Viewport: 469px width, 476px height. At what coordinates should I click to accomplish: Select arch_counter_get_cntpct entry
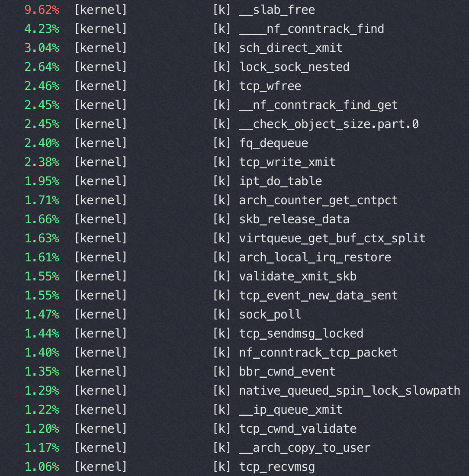pos(318,200)
